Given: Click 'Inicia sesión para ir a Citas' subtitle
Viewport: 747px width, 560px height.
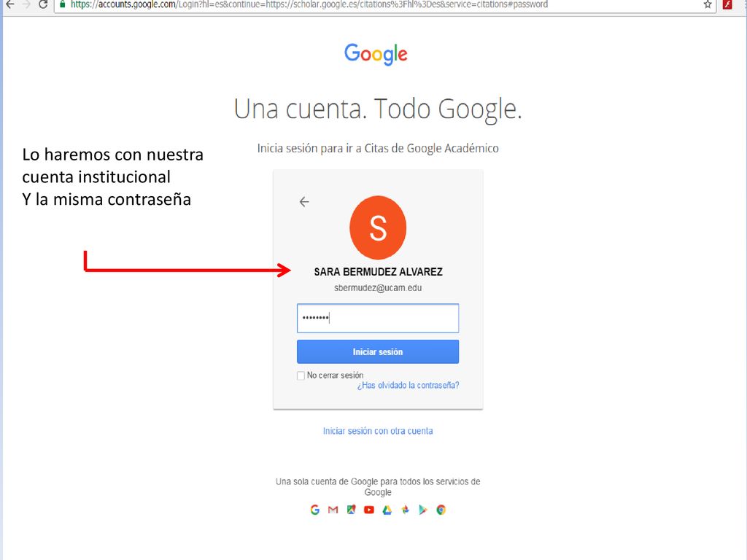Looking at the screenshot, I should pyautogui.click(x=378, y=149).
